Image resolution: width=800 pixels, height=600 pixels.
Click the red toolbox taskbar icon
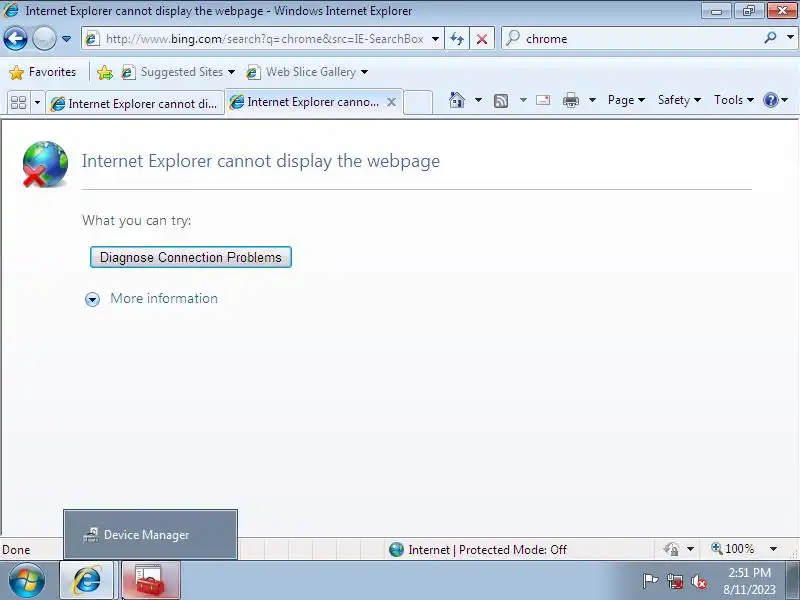[x=150, y=581]
